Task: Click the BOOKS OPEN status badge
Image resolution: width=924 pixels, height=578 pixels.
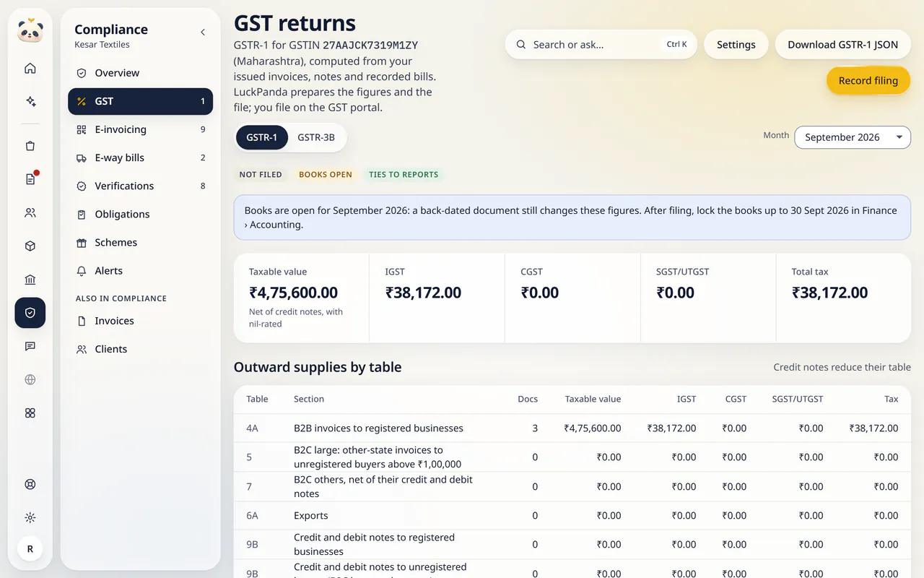Action: tap(326, 175)
